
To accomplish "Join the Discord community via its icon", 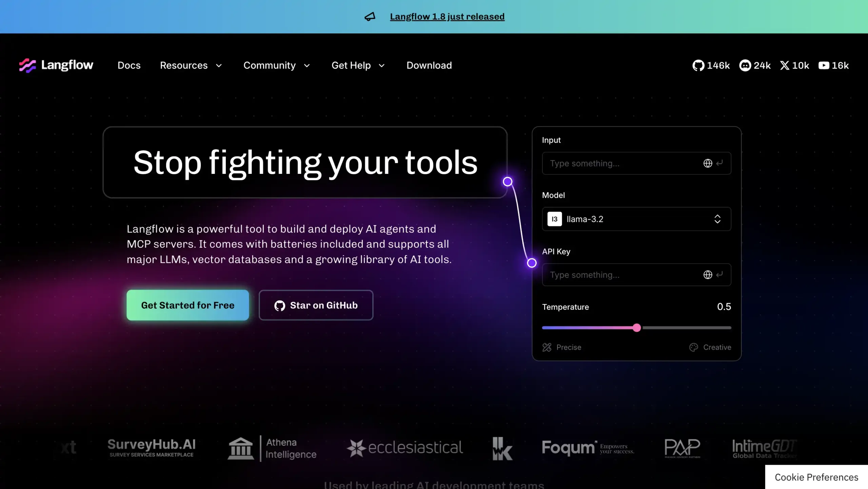I will (x=746, y=65).
